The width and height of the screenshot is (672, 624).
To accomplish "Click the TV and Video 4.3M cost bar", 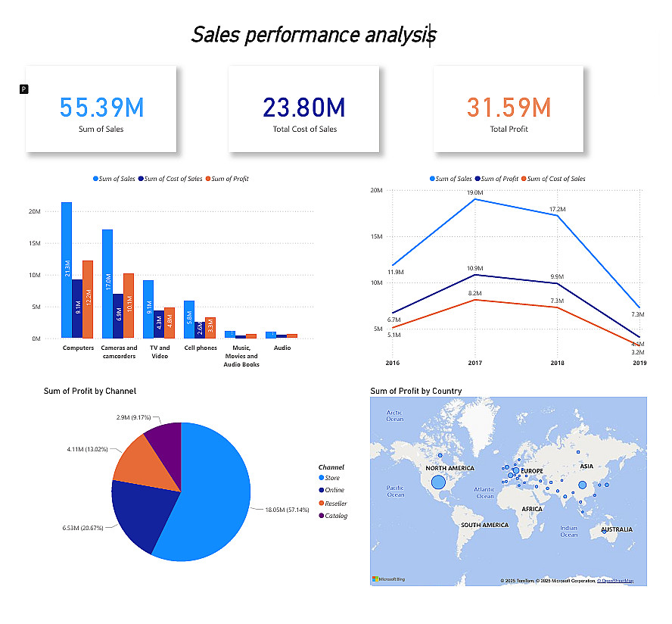I will pyautogui.click(x=159, y=324).
